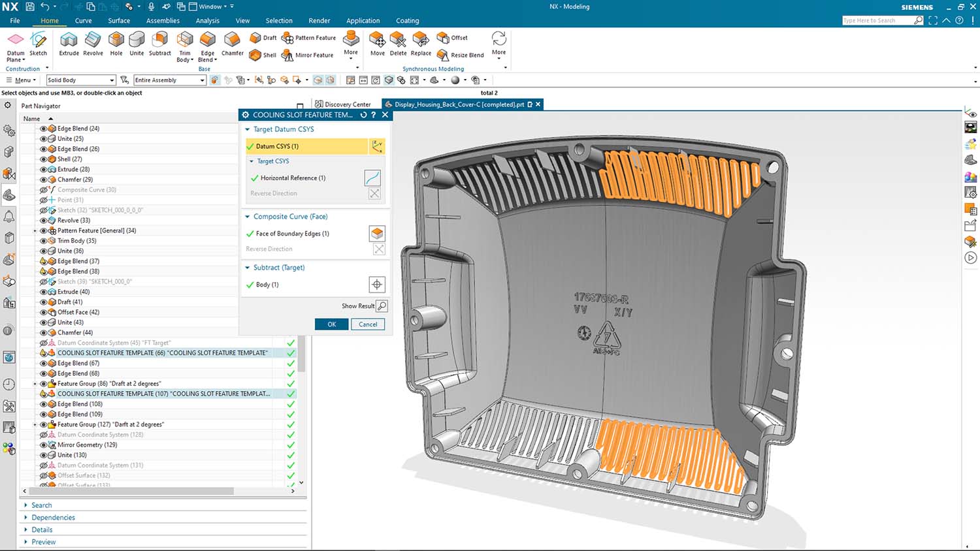Screen dimensions: 980x551
Task: Click the Shell tool icon
Action: click(255, 55)
